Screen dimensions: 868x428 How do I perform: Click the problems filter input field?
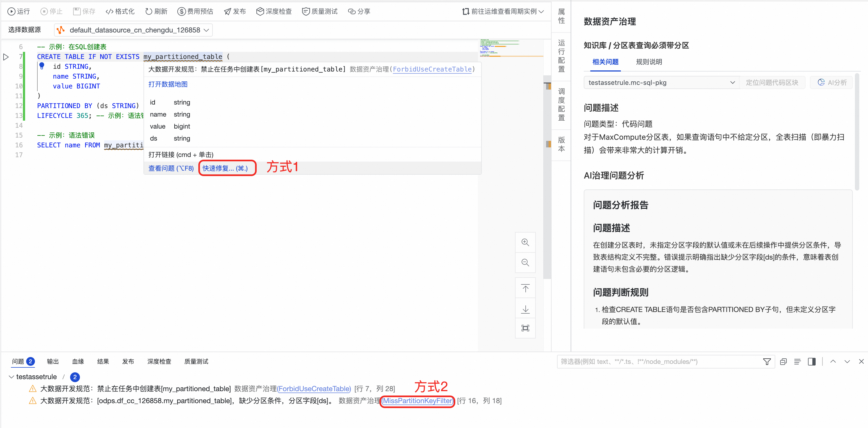pos(657,362)
